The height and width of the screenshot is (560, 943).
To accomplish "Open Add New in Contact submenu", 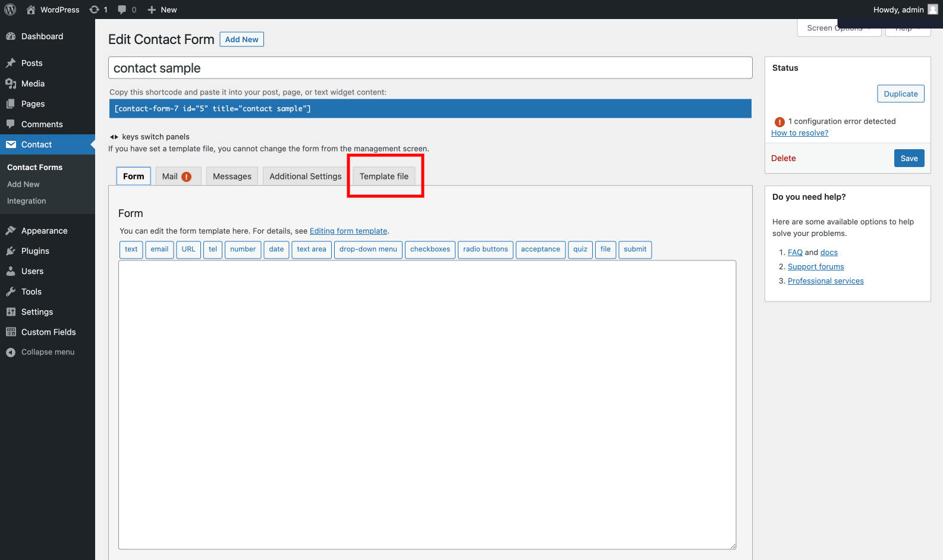I will [23, 184].
